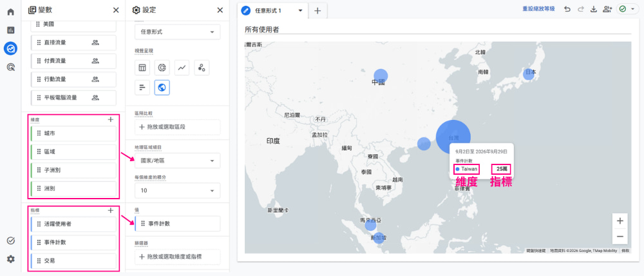The image size is (644, 276).
Task: Click 拖放或選取區段 drop zone
Action: (178, 127)
